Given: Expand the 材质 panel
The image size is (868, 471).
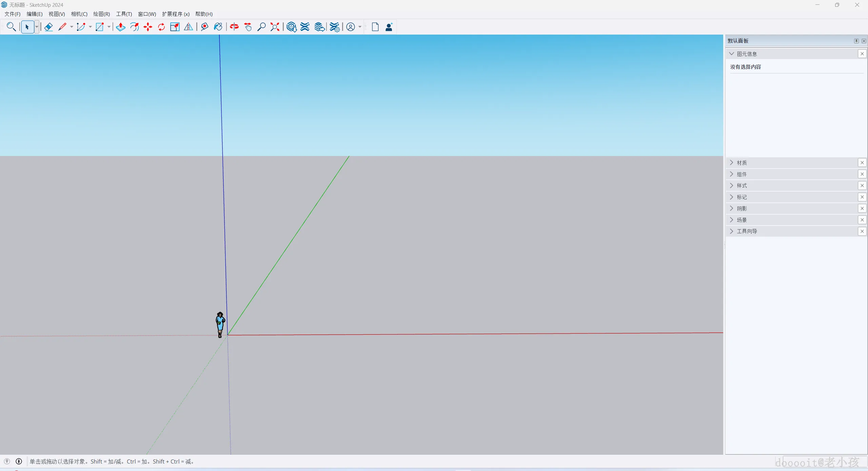Looking at the screenshot, I should (x=742, y=163).
